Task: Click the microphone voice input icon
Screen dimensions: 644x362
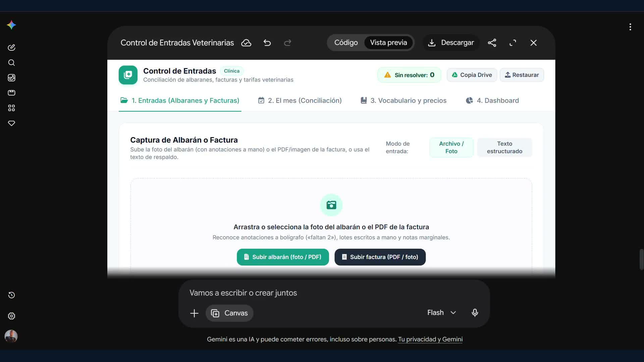Action: pyautogui.click(x=475, y=313)
